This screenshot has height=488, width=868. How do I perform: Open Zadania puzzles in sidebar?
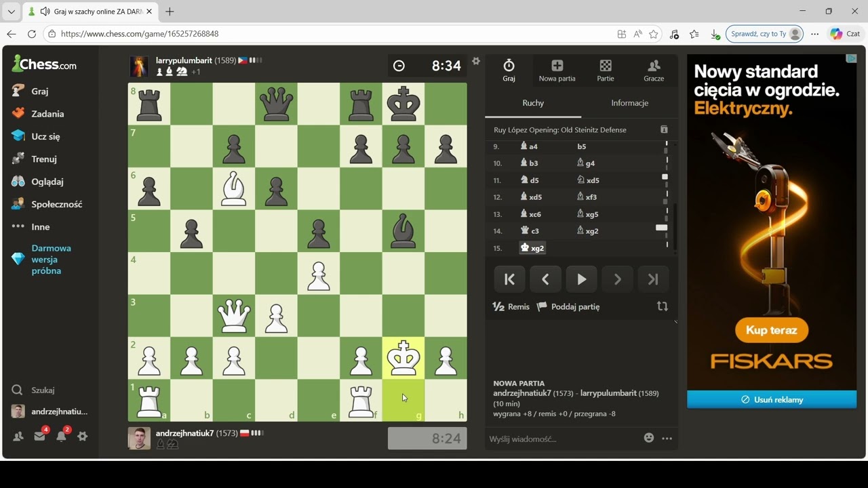click(38, 114)
